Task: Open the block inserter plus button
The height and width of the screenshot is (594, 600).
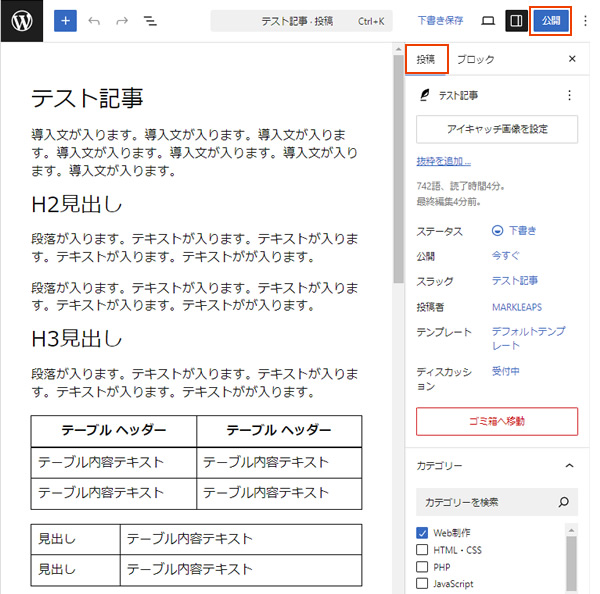Action: coord(64,20)
